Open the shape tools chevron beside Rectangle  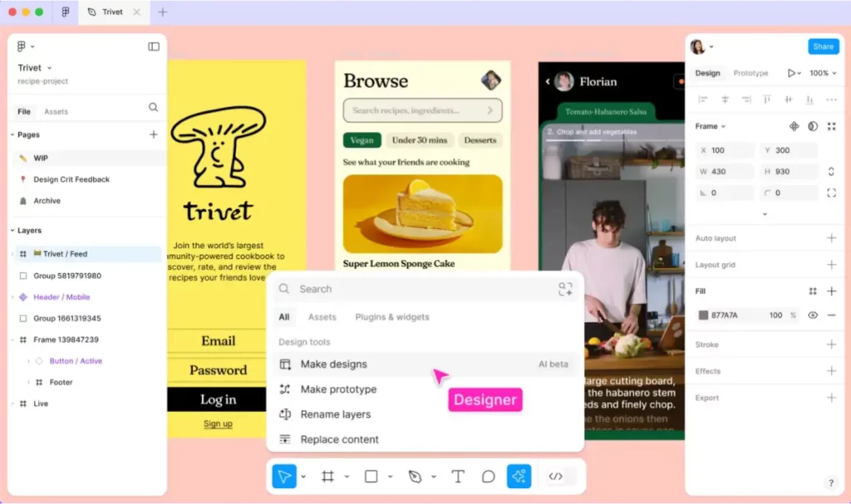click(391, 477)
